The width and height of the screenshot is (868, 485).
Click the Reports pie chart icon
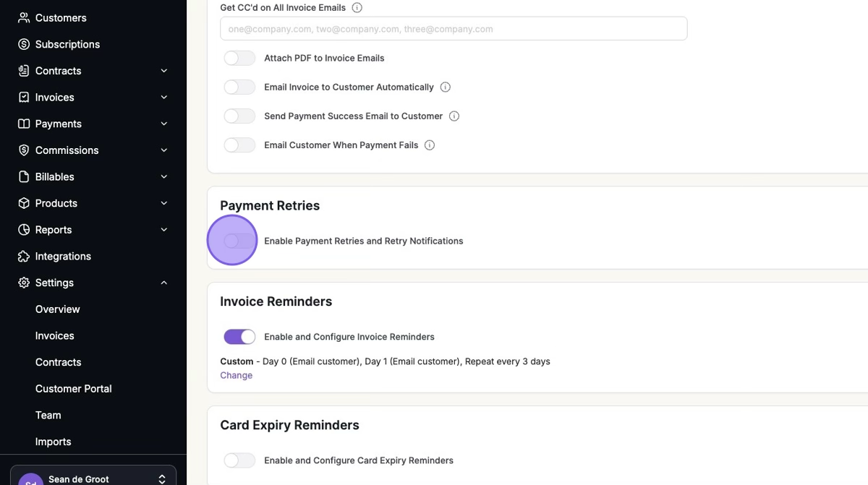24,230
